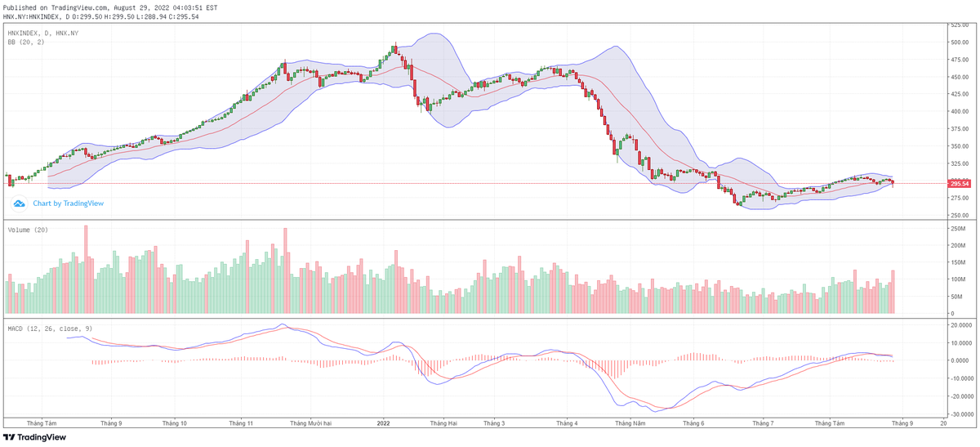Click the Tháng 6 time axis label

693,423
